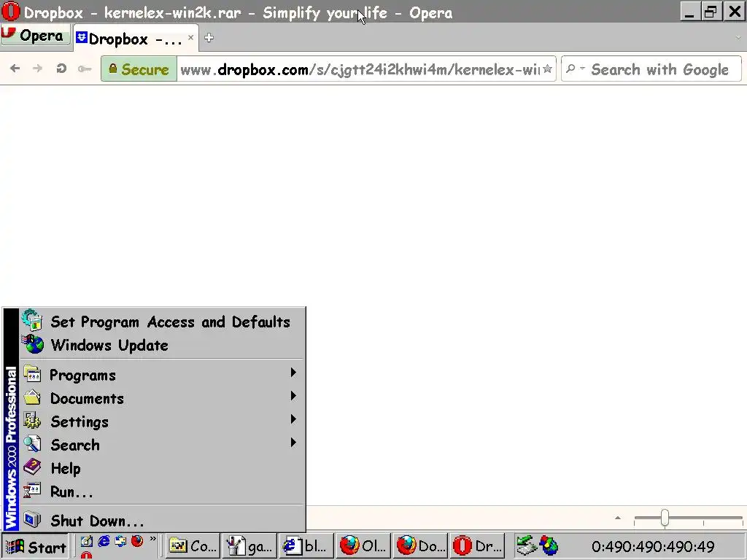Image resolution: width=747 pixels, height=560 pixels.
Task: Expand arrow next to Settings
Action: point(293,419)
